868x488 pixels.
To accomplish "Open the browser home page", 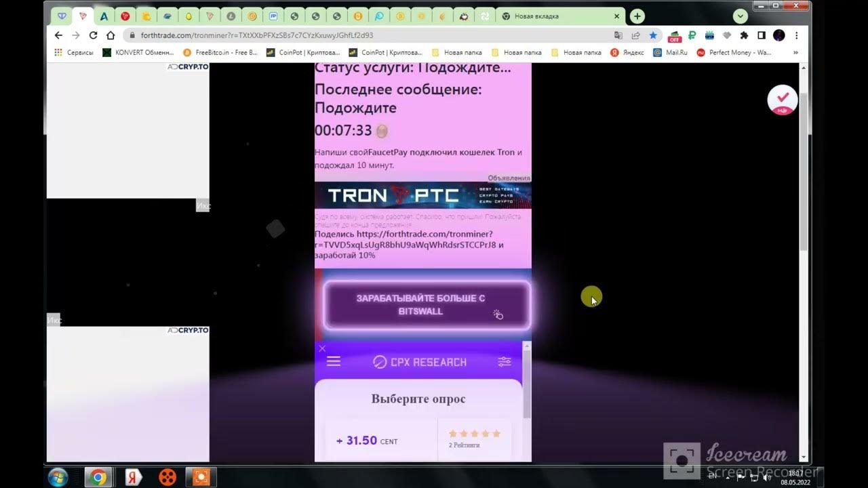I will click(x=111, y=35).
